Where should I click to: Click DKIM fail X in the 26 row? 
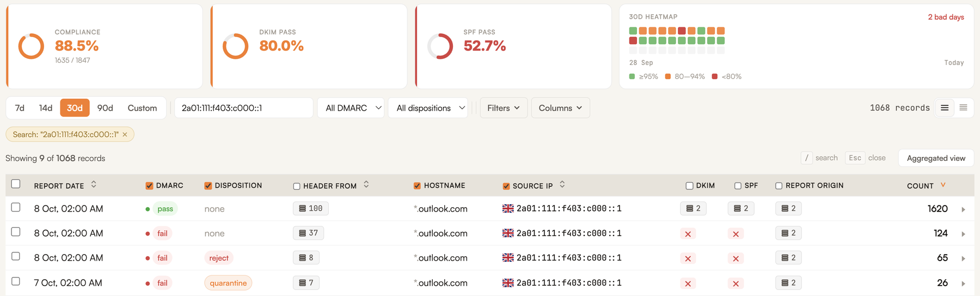(x=688, y=283)
